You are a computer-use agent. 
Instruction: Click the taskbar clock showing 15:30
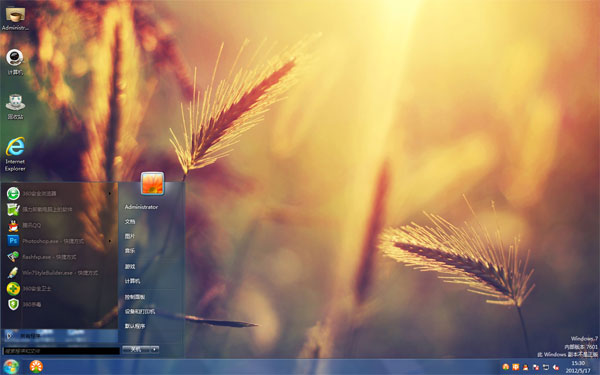(578, 367)
